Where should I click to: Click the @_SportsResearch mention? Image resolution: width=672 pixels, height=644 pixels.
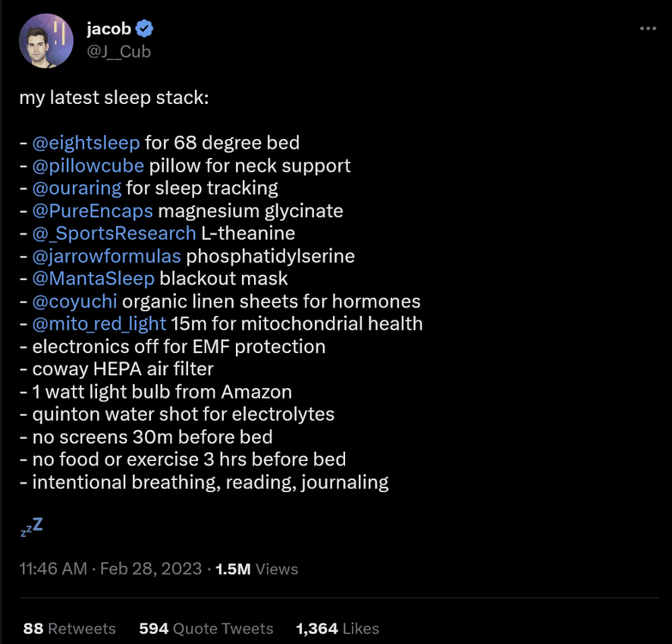(x=114, y=233)
